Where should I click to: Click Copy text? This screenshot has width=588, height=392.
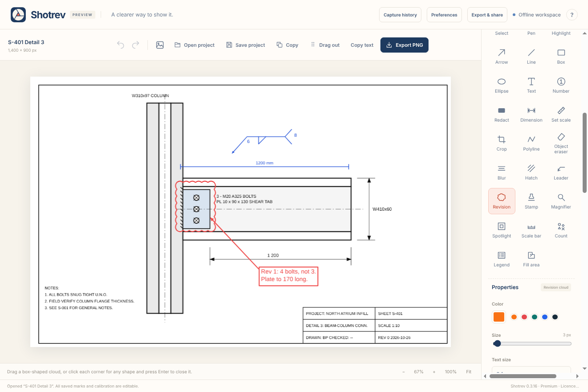(362, 45)
